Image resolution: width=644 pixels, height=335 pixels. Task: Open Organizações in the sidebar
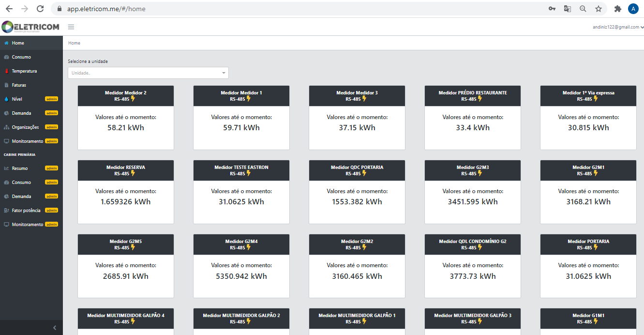(x=31, y=127)
